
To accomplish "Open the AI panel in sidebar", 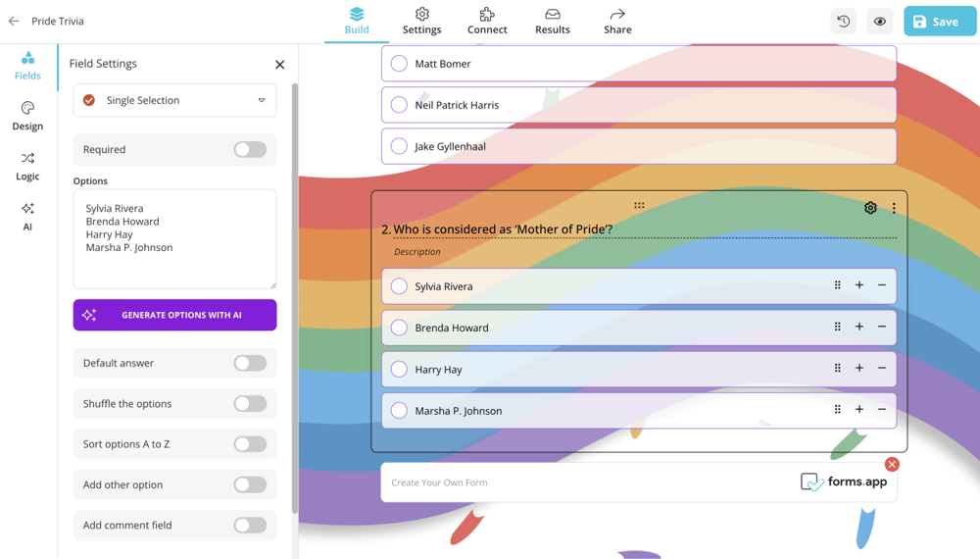I will tap(27, 216).
